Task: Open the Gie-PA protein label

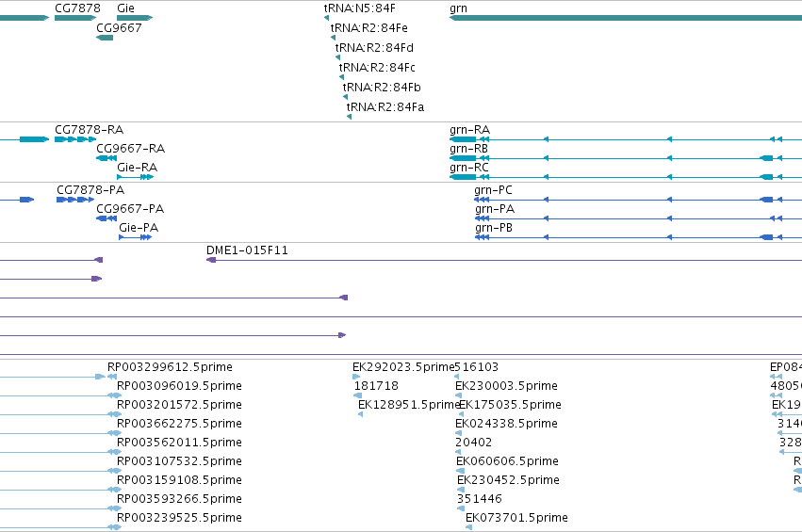Action: coord(139,228)
